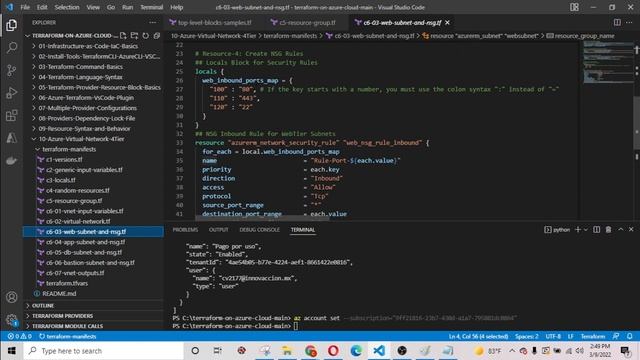Viewport: 640px width, 360px height.
Task: Switch to the OUTPUT panel tab
Action: click(218, 230)
